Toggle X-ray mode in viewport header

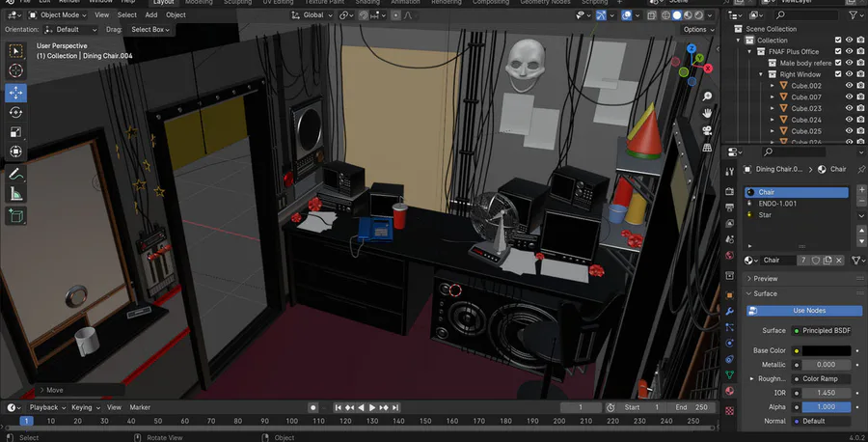click(x=652, y=15)
